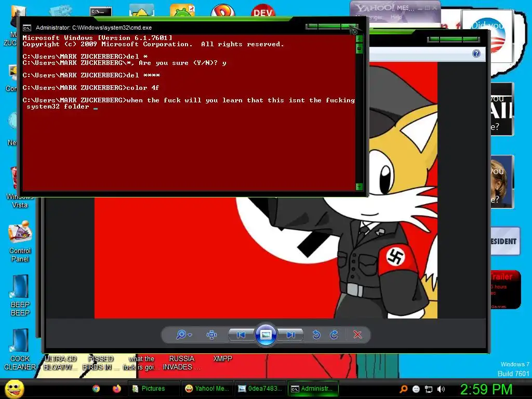Switch to the Administrator cmd taskbar button
Viewport: 532px width, 399px height.
313,389
